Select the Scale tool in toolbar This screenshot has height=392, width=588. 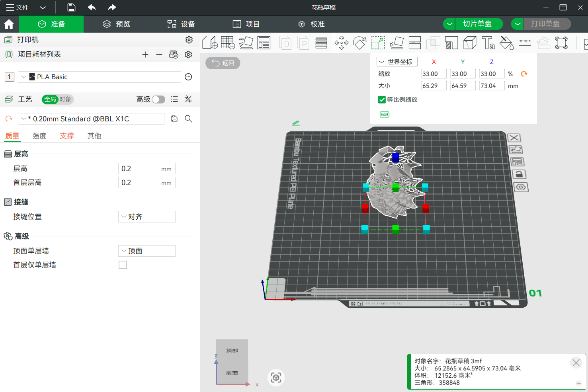tap(378, 43)
